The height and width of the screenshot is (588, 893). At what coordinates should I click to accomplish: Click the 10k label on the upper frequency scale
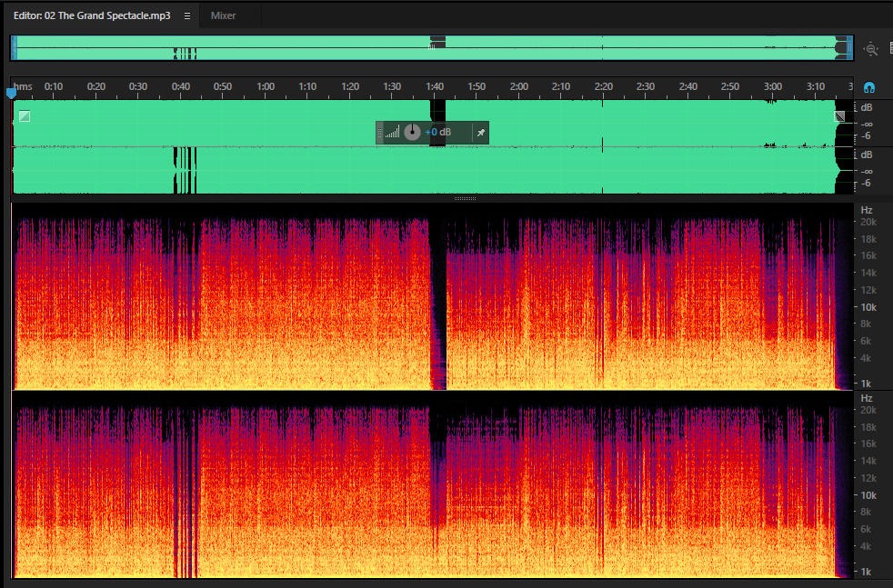pos(868,307)
